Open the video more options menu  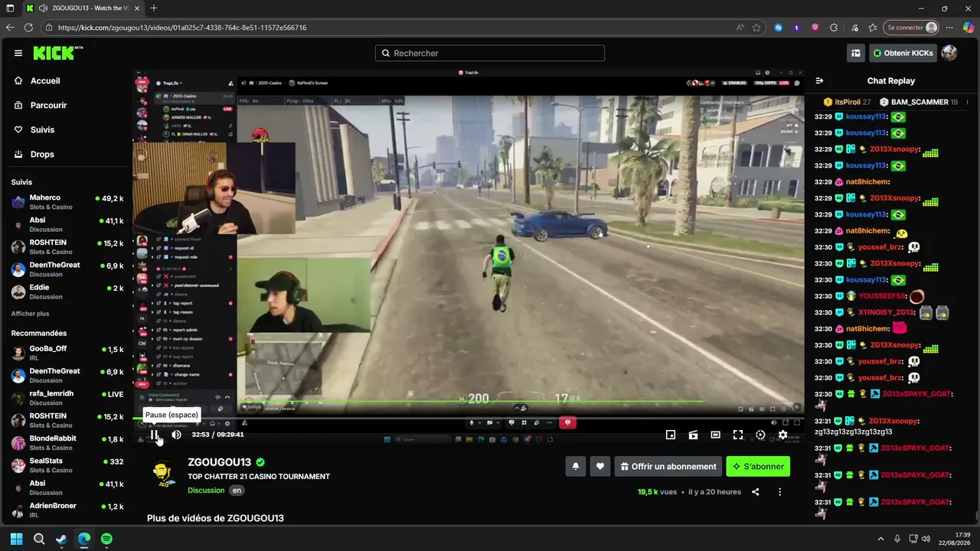coord(779,492)
